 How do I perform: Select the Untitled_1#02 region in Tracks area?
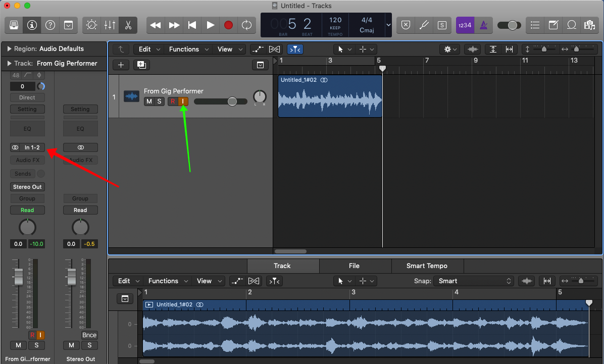tap(330, 96)
